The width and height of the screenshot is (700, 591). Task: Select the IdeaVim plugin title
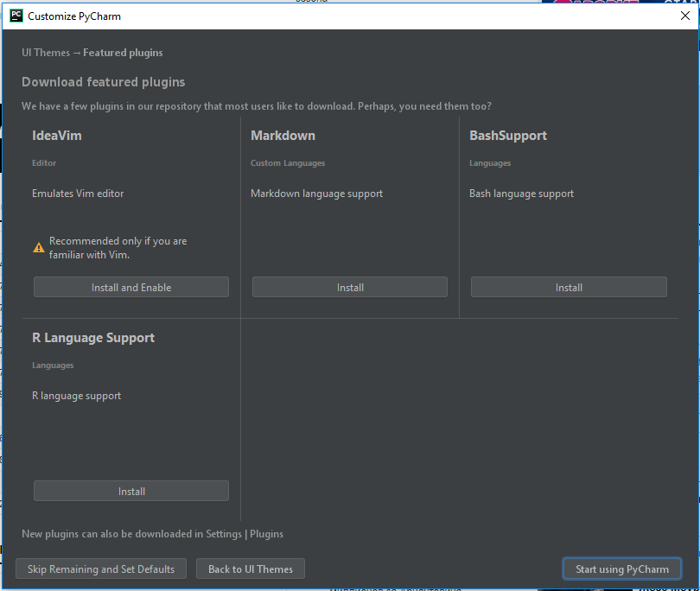coord(57,136)
